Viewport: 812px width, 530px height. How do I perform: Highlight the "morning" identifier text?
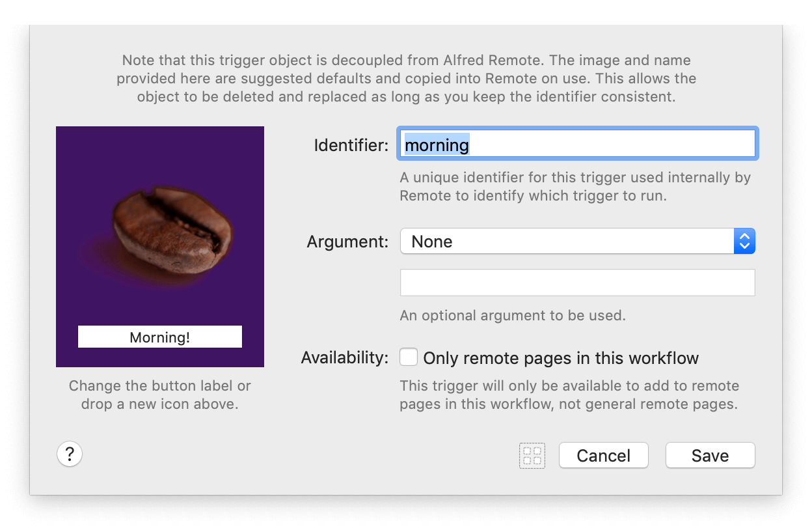point(437,145)
